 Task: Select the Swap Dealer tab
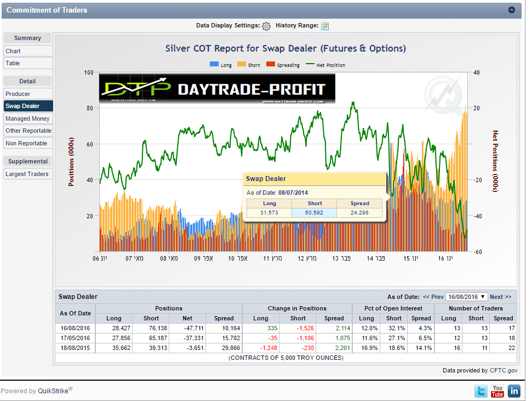(28, 106)
